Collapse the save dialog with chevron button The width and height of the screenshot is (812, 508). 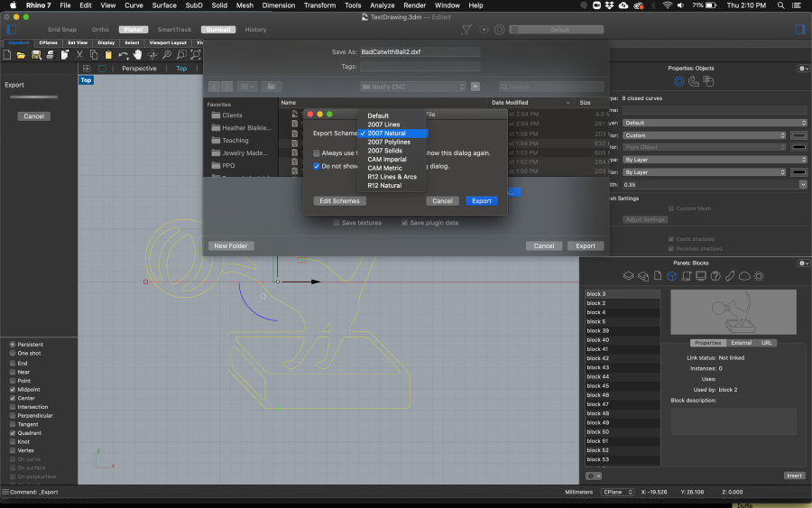(475, 87)
